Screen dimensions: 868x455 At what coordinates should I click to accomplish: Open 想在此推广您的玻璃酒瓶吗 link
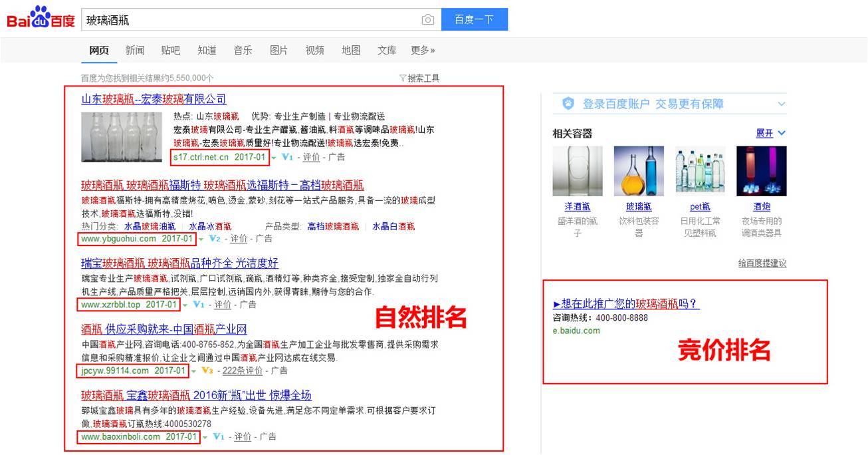626,304
